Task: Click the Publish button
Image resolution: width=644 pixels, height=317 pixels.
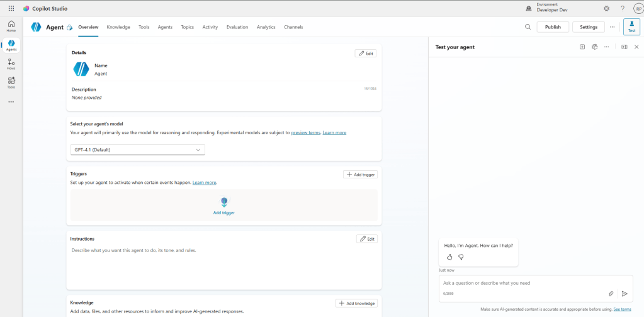Action: coord(553,27)
